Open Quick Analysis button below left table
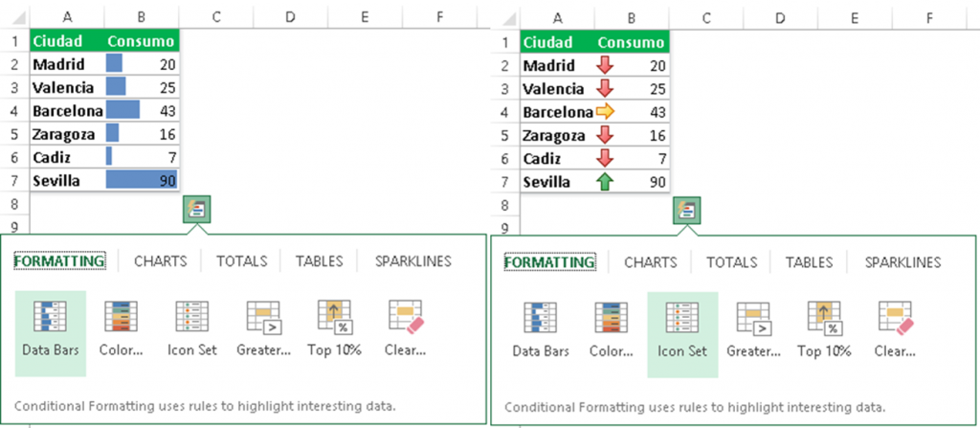Screen dimensions: 980x428 coord(197,210)
